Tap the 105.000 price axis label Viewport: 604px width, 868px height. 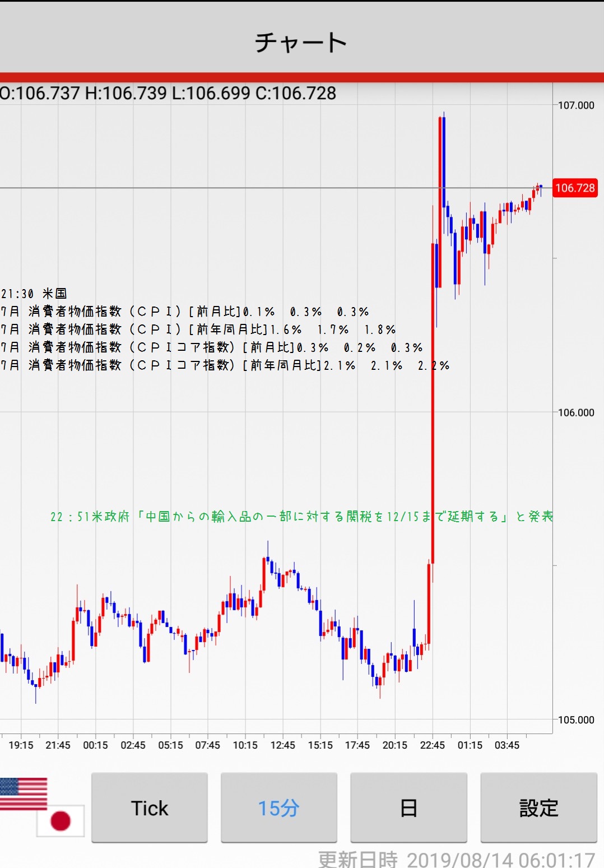(576, 720)
